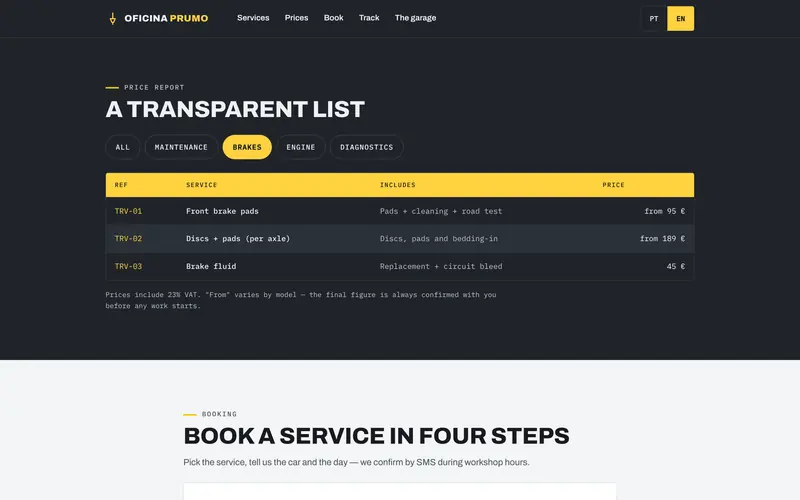Click 'Pads + cleaning + road test'
Viewport: 800px width, 500px height.
tap(441, 211)
